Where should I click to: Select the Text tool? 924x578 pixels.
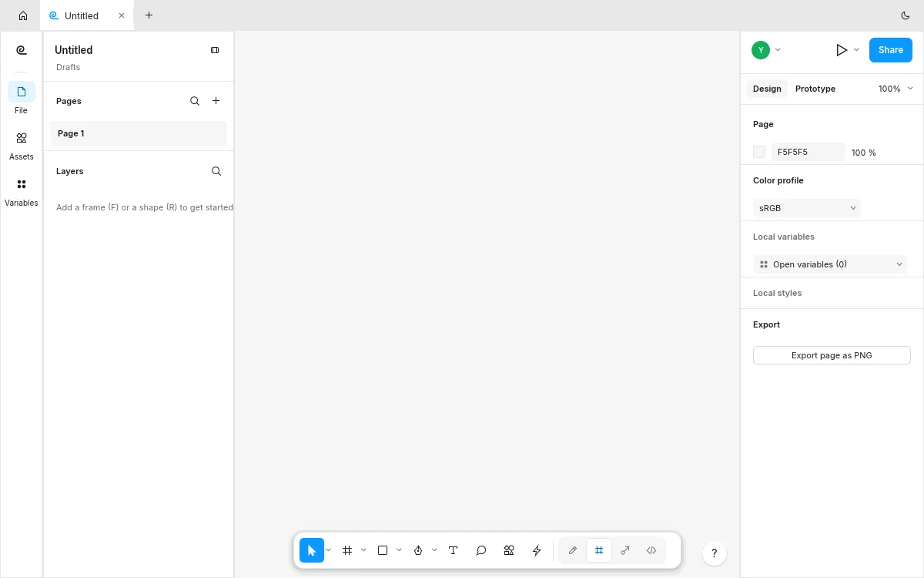pyautogui.click(x=454, y=550)
